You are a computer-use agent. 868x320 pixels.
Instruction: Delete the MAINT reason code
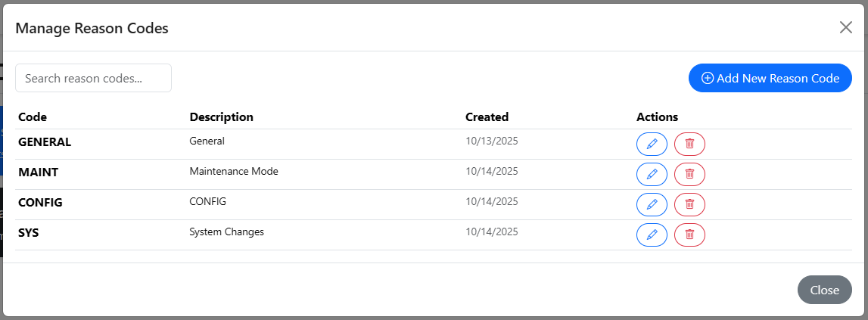point(689,174)
